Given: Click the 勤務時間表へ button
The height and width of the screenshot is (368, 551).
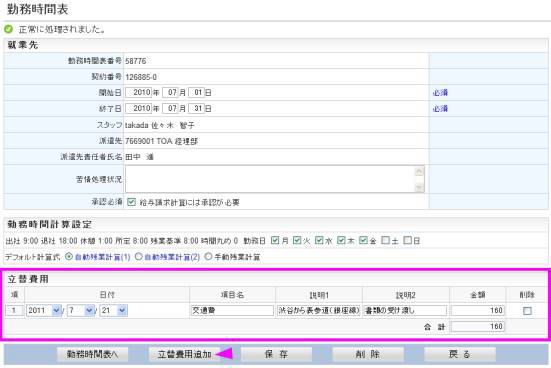Looking at the screenshot, I should [x=92, y=354].
